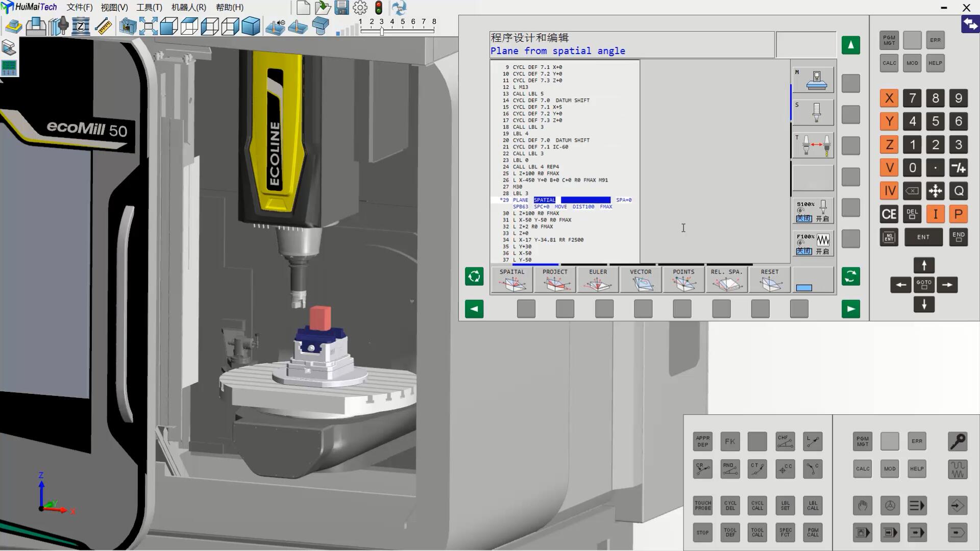This screenshot has width=980, height=551.
Task: Click program line 34 L X-17 Y-34.81
Action: [x=548, y=240]
